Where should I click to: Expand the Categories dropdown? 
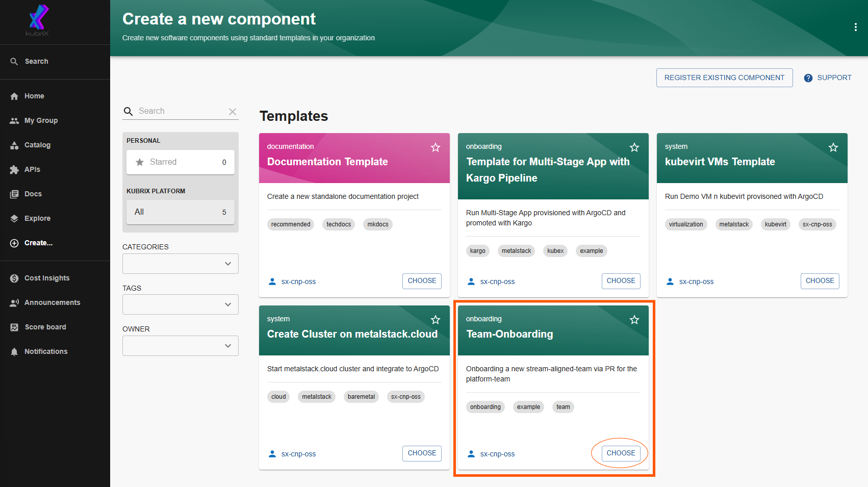(181, 264)
